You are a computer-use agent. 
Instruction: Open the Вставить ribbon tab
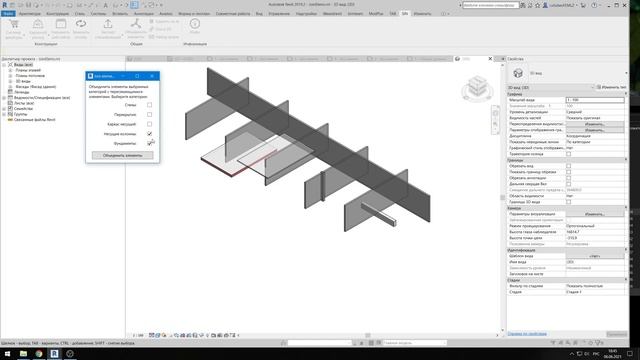coord(120,13)
